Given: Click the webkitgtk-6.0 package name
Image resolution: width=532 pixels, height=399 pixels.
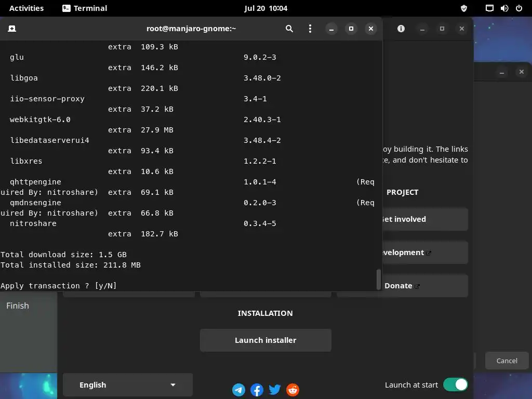Looking at the screenshot, I should (x=40, y=120).
